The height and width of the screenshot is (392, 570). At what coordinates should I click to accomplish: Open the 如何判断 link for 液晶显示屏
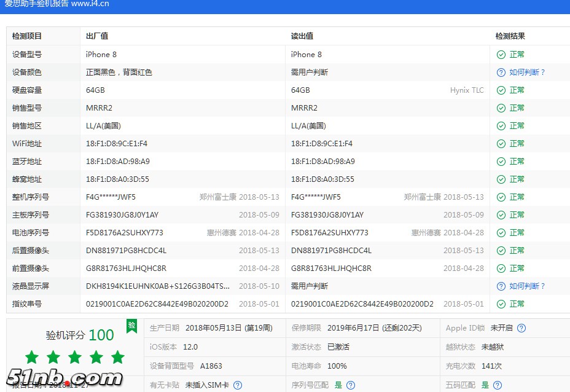coord(527,286)
